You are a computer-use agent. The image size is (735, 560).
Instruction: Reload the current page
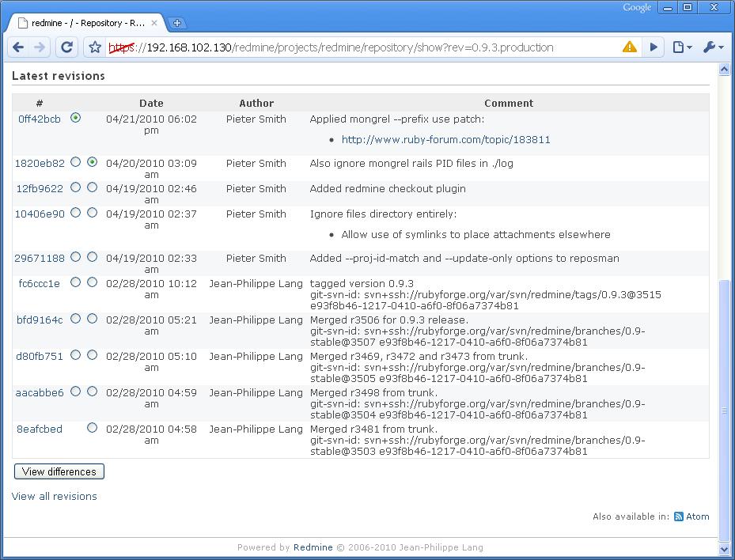click(67, 47)
